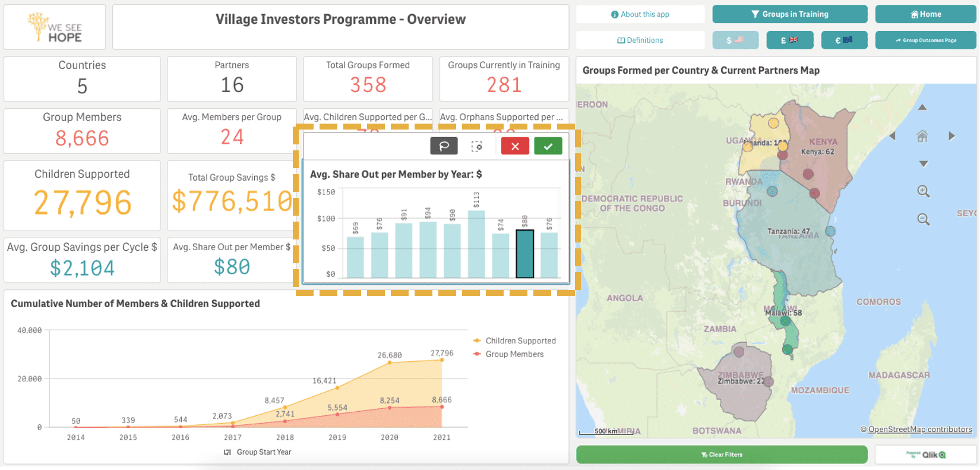Confirm the selection with green checkmark
This screenshot has width=980, height=470.
click(548, 146)
